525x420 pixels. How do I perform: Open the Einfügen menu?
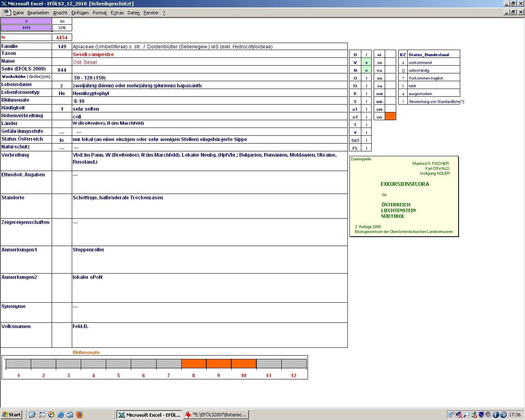[x=80, y=13]
